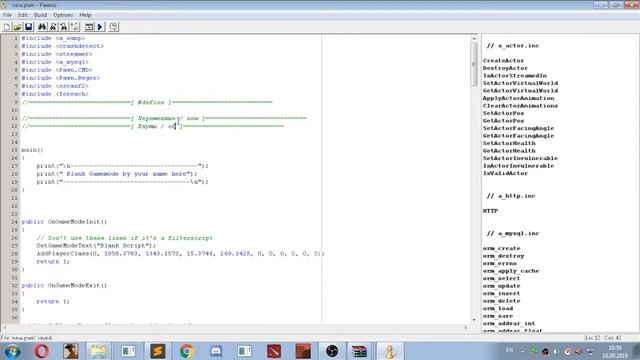Select the Pawno pawn icon in the taskbar

[x=389, y=351]
